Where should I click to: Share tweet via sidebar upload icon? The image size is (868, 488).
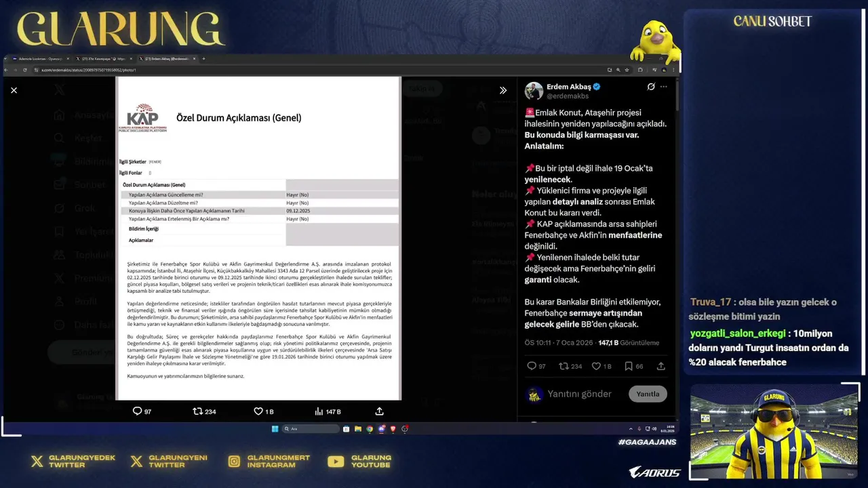[x=661, y=366]
